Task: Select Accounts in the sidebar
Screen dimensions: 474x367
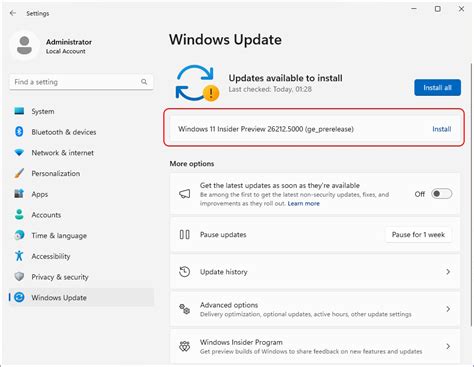Action: [81, 215]
